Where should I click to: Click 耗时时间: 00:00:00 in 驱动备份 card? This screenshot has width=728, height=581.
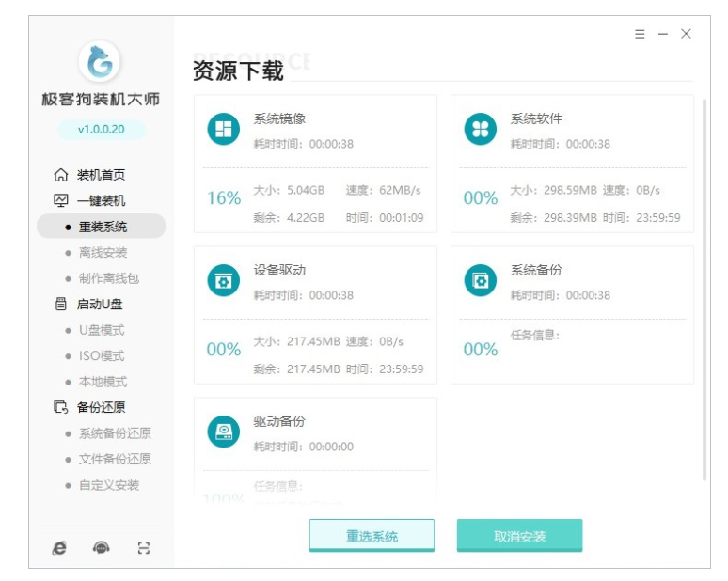pos(304,447)
